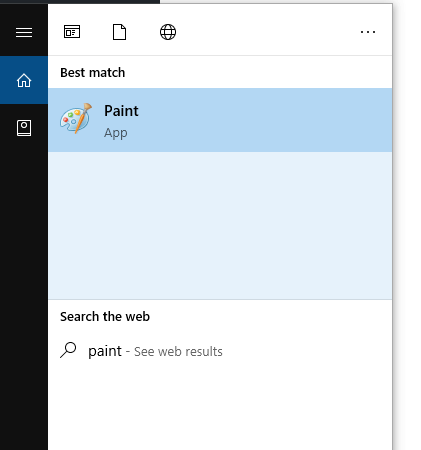The height and width of the screenshot is (450, 421).
Task: Open the "paint - See web results" suggestion
Action: click(x=220, y=351)
